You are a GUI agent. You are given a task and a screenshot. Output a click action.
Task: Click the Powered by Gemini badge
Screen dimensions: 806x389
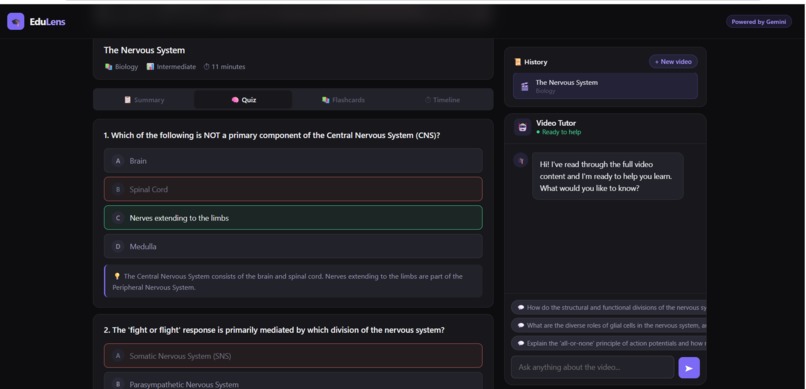[759, 22]
